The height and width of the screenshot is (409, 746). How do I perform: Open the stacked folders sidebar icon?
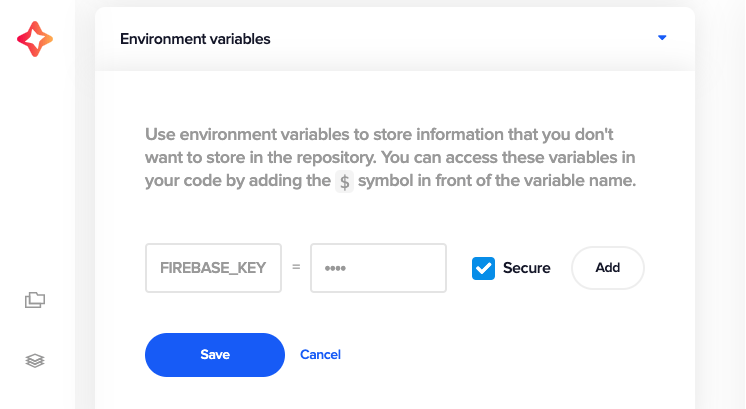tap(35, 300)
